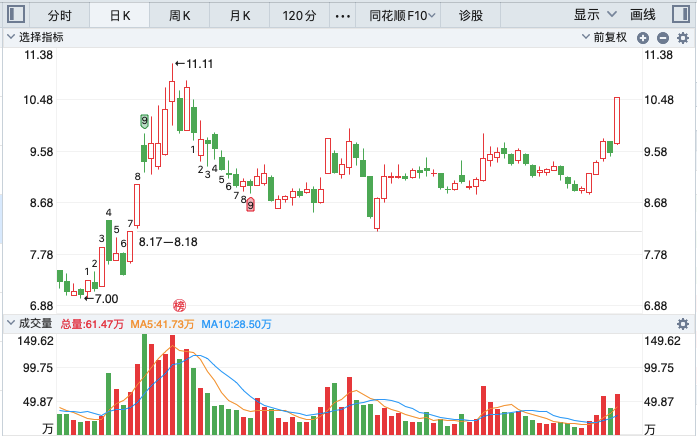Viewport: 697px width, 436px height.
Task: Click right axis value 8.68
Action: click(x=656, y=203)
